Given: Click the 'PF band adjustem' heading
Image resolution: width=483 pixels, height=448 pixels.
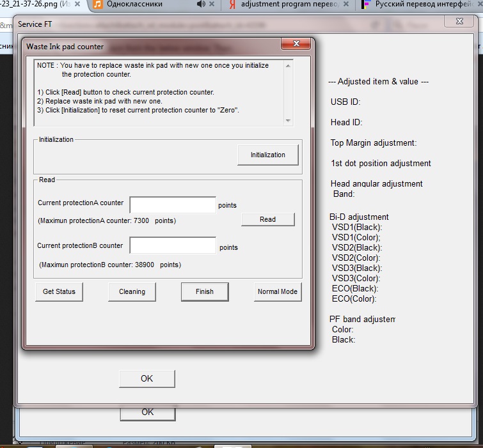Looking at the screenshot, I should 362,320.
